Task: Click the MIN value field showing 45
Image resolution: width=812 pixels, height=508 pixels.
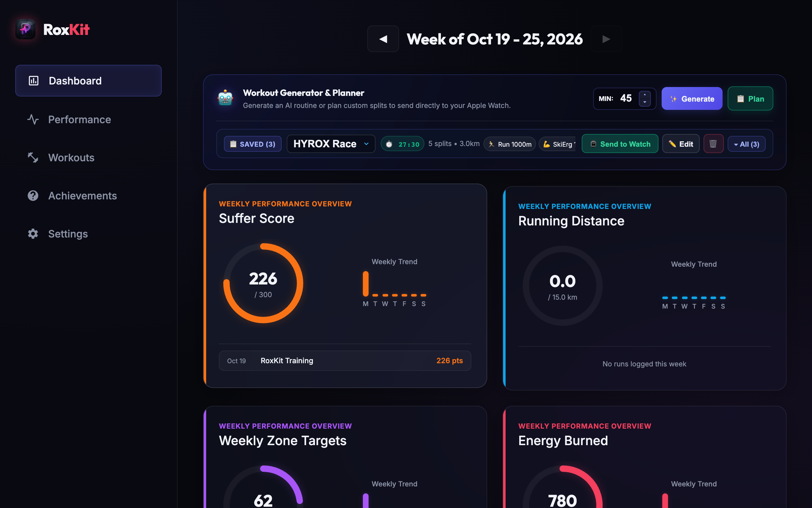Action: coord(626,98)
